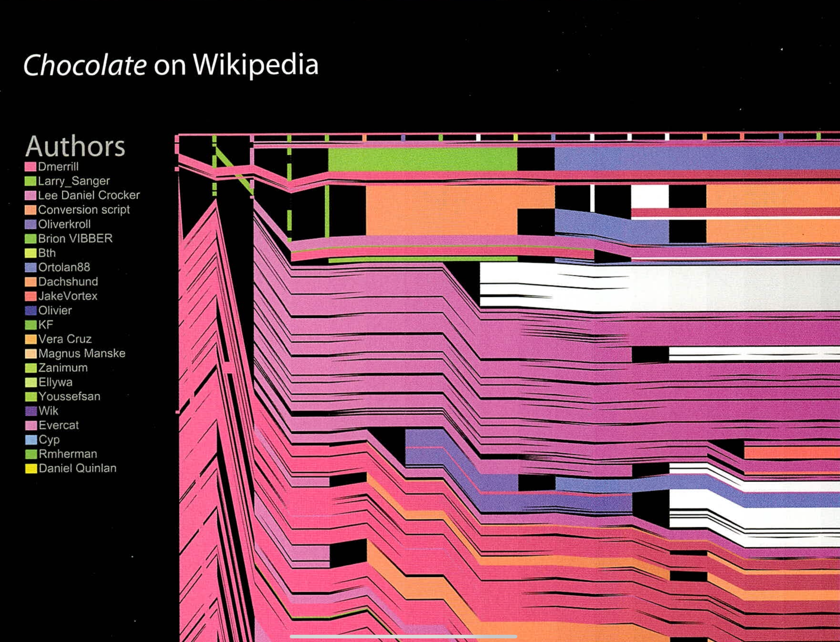Click the JakeVortex red legend swatch
840x642 pixels.
[31, 296]
